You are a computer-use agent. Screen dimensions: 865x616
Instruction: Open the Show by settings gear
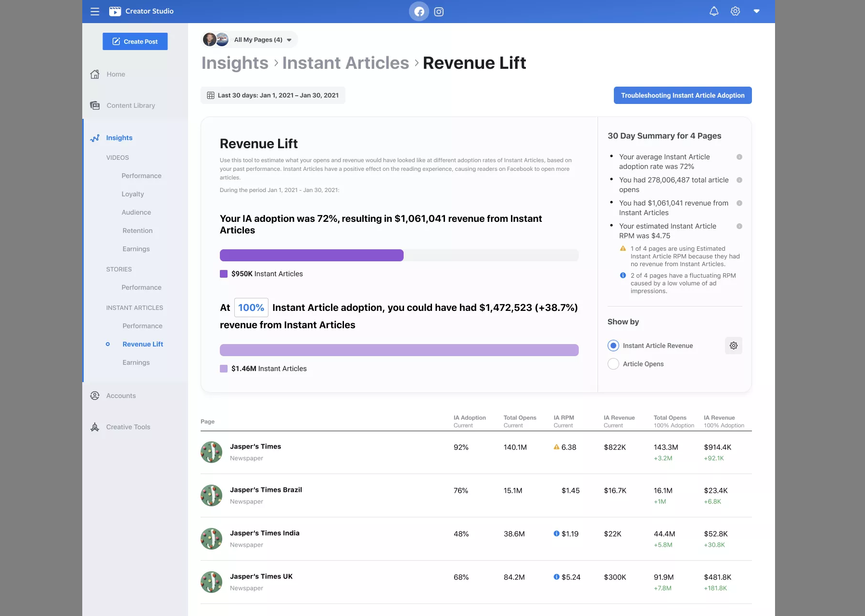[734, 346]
